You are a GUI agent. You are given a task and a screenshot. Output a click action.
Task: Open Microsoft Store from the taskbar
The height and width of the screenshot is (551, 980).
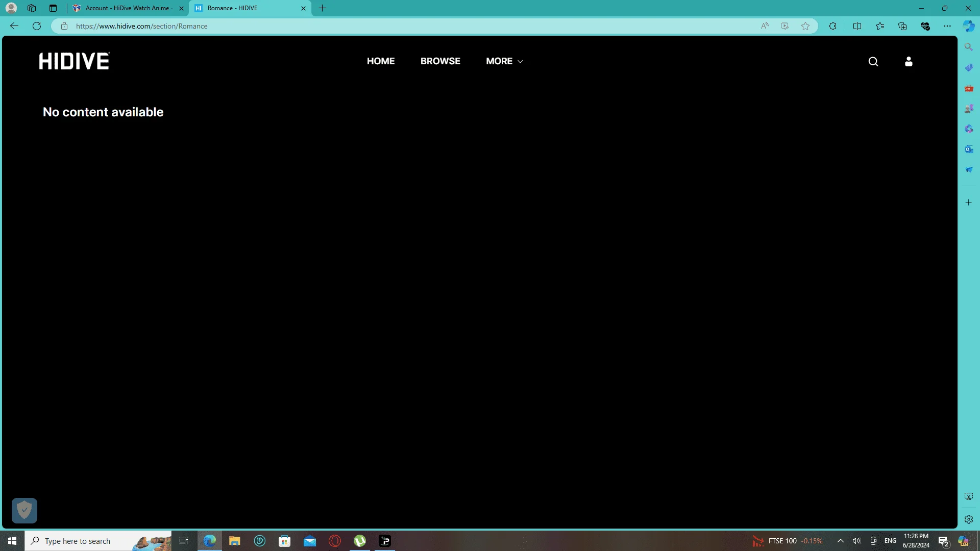[x=285, y=541]
